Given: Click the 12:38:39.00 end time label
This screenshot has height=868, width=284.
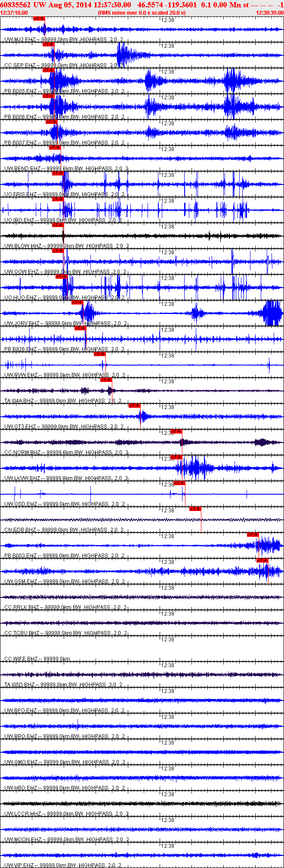Looking at the screenshot, I should click(x=269, y=13).
